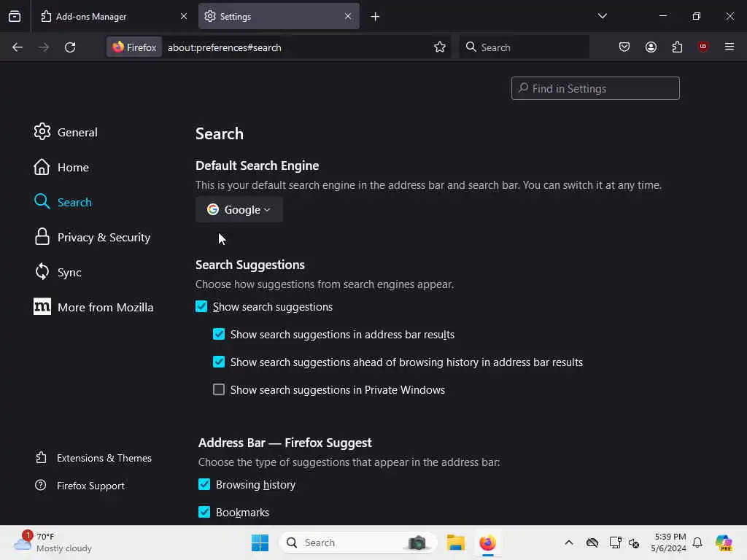Switch to the Add-ons Manager tab

113,16
